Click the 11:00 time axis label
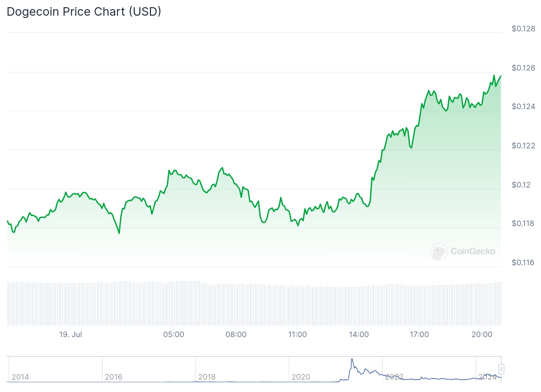Screen dimensions: 541x392 (297, 335)
